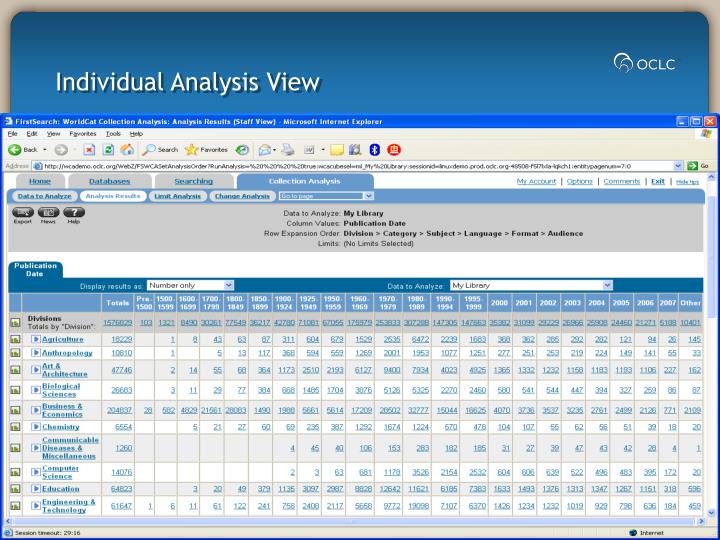Open the View menu
Image resolution: width=720 pixels, height=540 pixels.
click(53, 134)
